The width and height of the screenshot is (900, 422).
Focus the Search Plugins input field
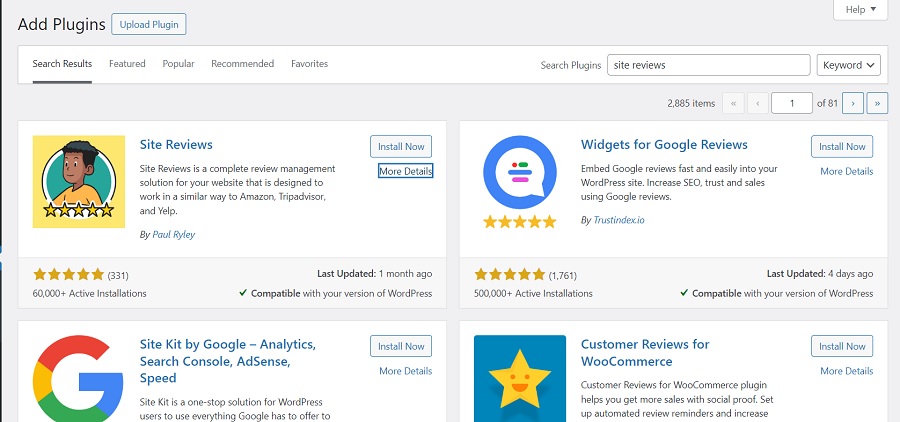[x=709, y=65]
